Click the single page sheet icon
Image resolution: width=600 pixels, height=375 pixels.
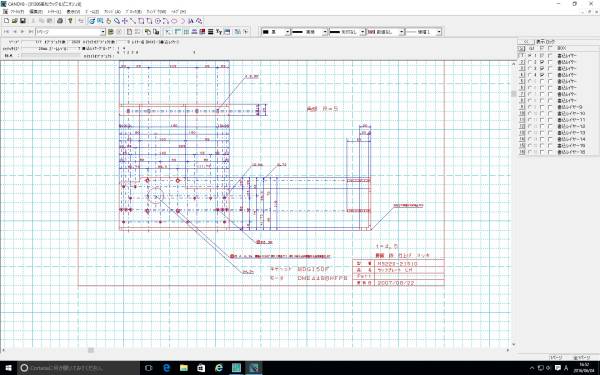tap(129, 32)
